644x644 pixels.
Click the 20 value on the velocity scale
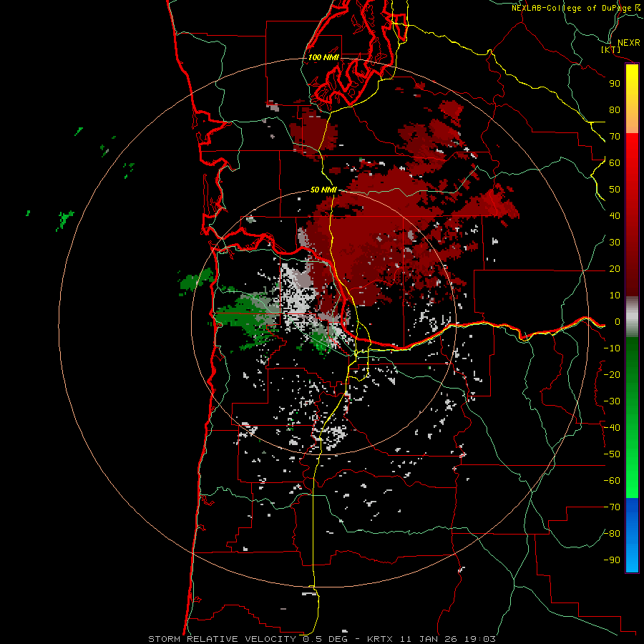615,269
